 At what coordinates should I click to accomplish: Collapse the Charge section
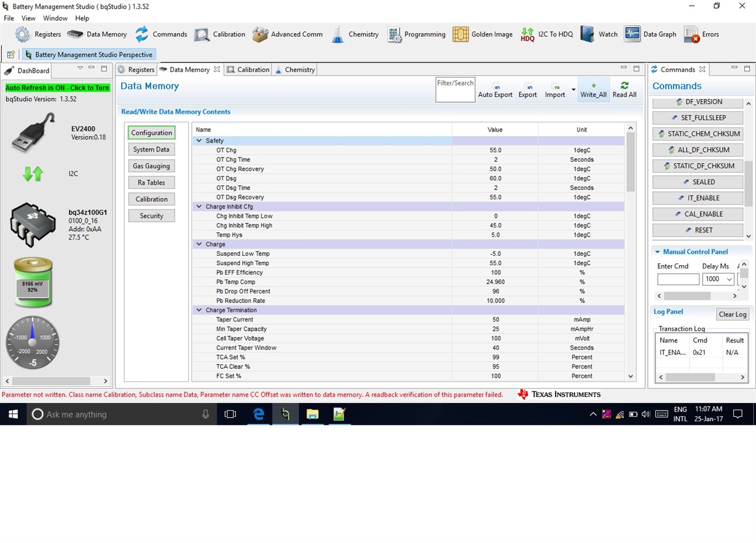[x=199, y=244]
